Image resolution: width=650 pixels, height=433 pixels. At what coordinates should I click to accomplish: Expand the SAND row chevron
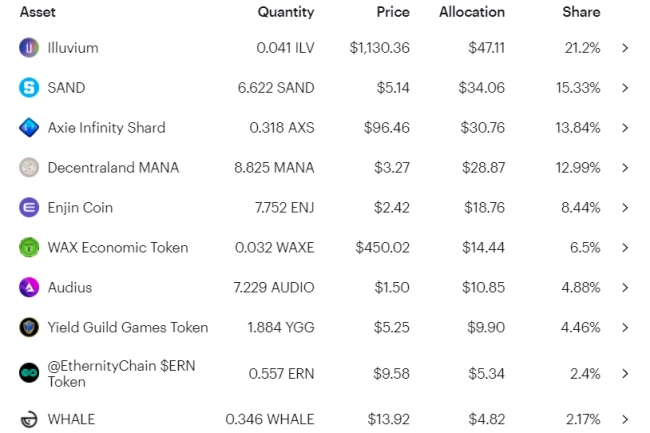pos(625,88)
